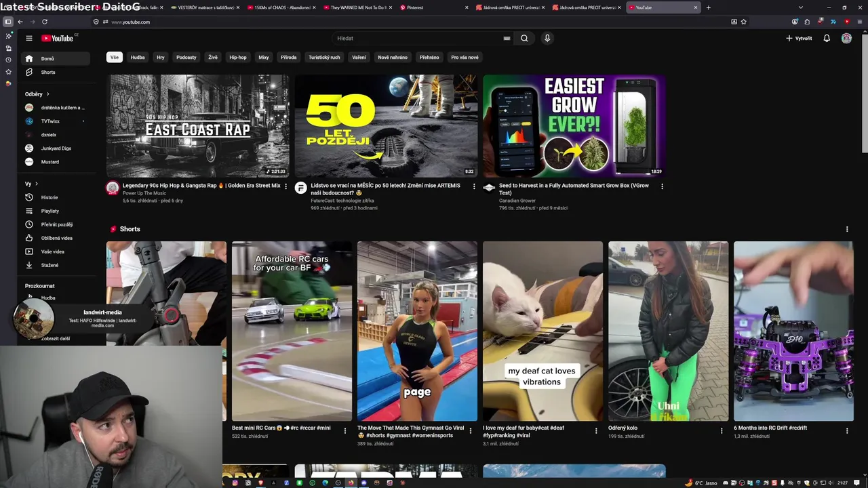
Task: Open Playlisty in the sidebar
Action: 57,211
